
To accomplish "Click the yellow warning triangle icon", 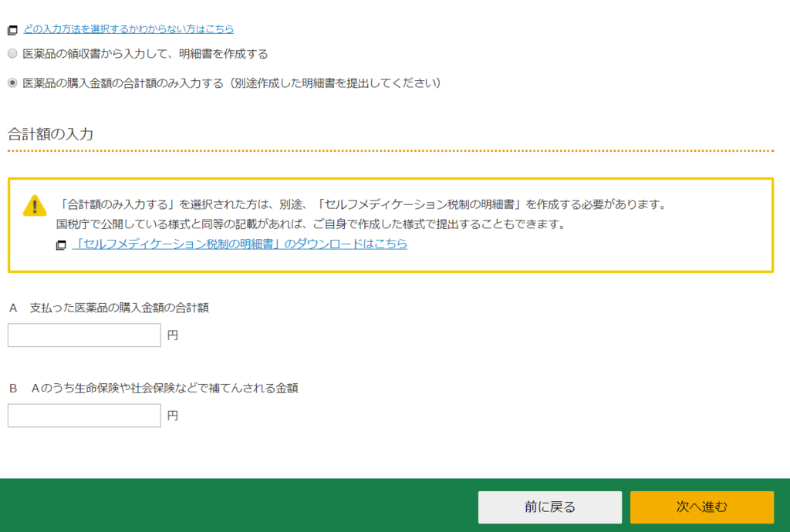I will coord(35,205).
